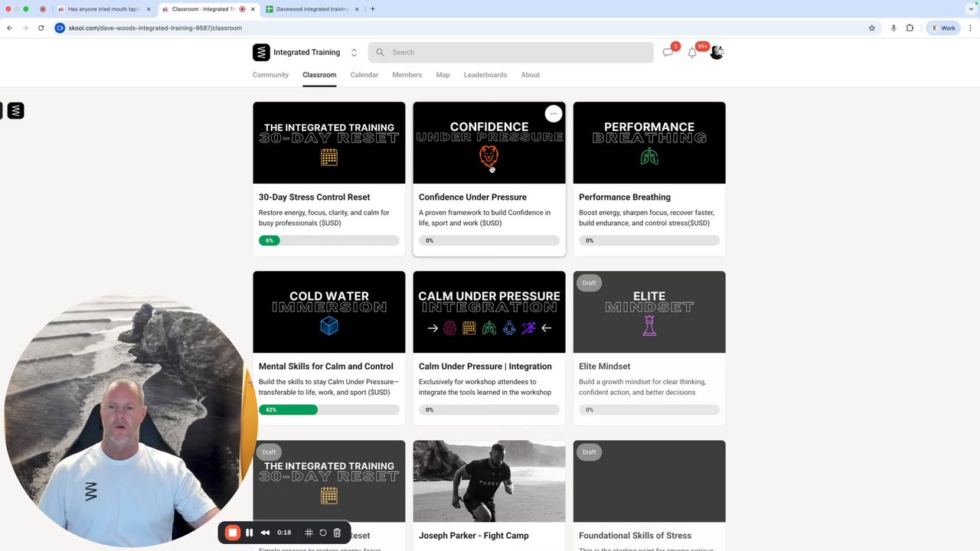Open Mental Skills for Calm and Control course
Image resolution: width=980 pixels, height=551 pixels.
(326, 367)
